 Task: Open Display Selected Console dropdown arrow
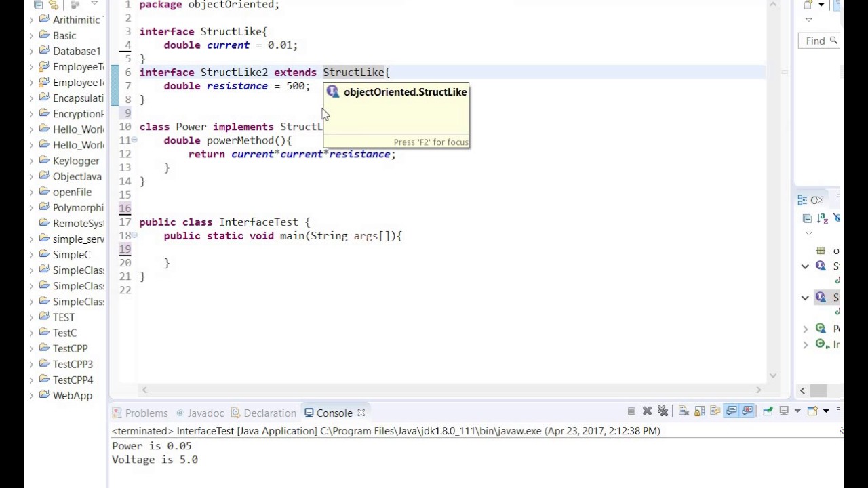[x=797, y=411]
